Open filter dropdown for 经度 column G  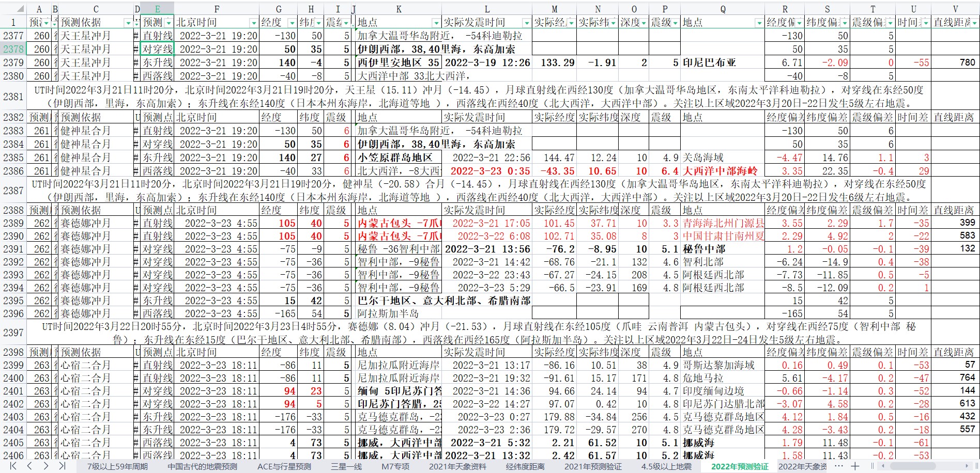click(x=293, y=23)
